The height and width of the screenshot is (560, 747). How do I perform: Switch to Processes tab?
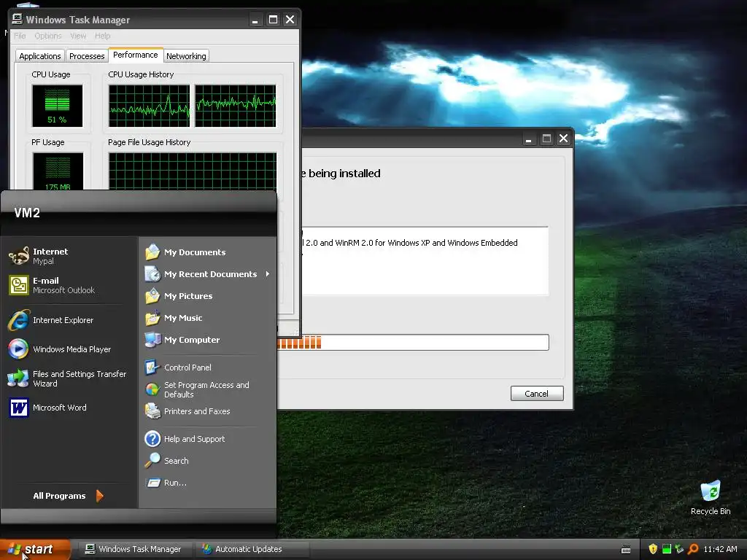(x=87, y=56)
